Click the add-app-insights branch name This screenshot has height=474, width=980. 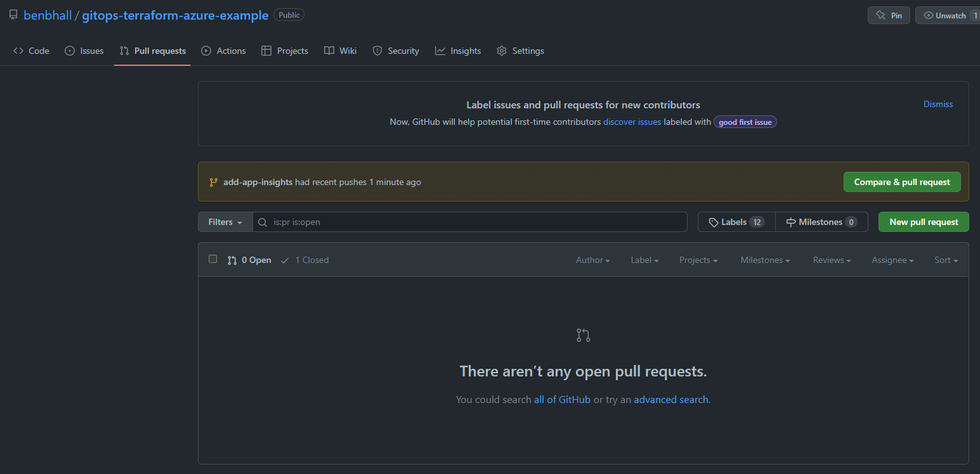coord(258,182)
